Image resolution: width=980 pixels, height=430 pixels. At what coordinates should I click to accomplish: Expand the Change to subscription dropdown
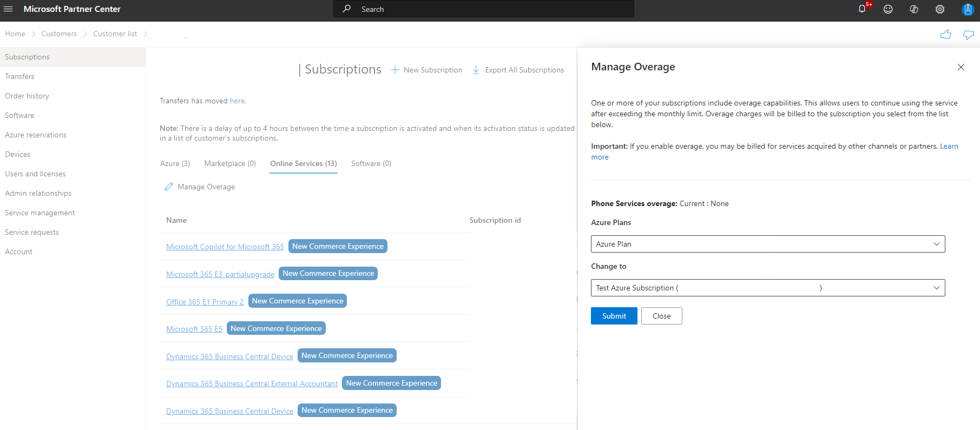tap(767, 288)
